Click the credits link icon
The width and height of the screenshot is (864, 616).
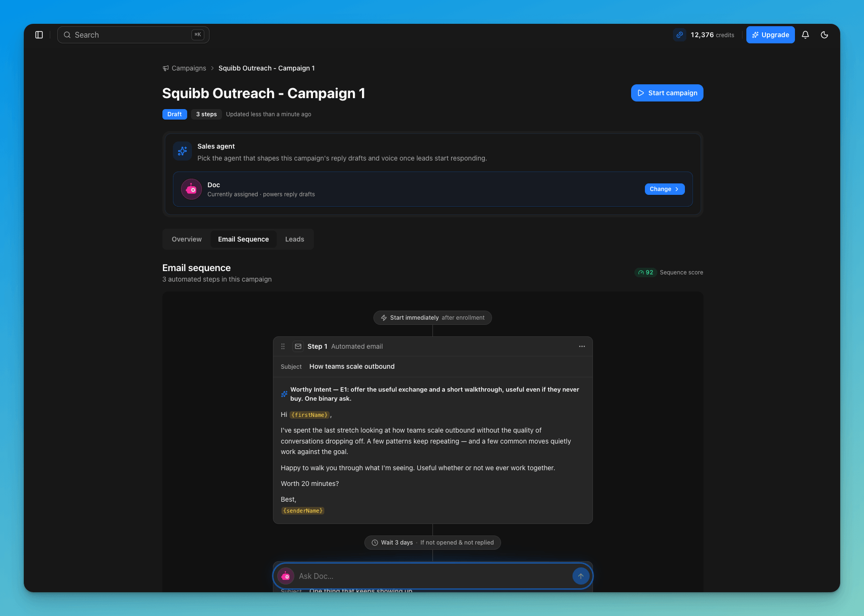point(680,35)
